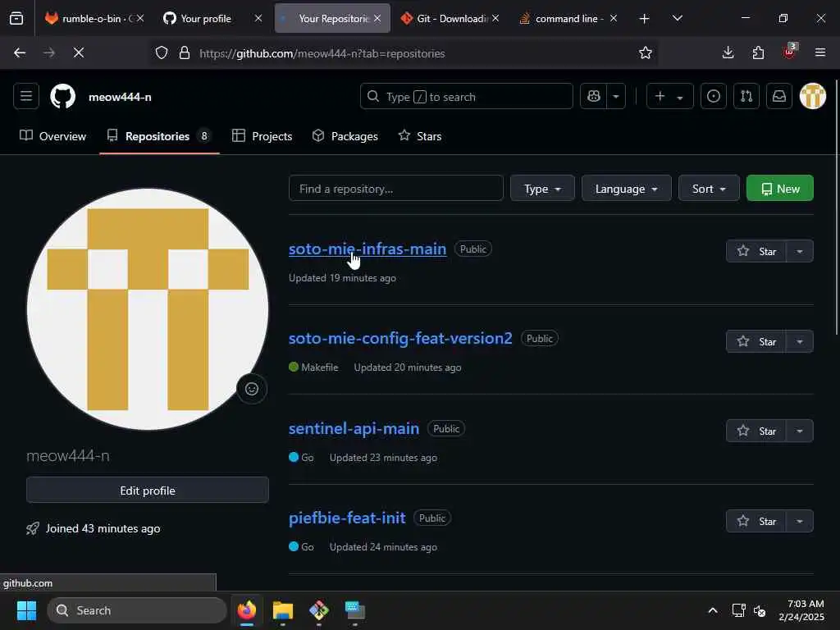Switch to the Projects tab
840x630 pixels.
point(262,136)
